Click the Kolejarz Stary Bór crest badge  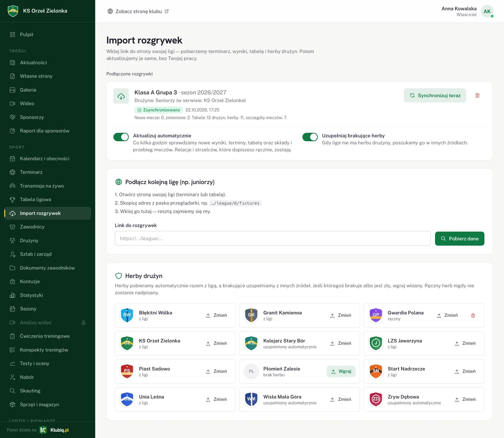[x=251, y=343]
